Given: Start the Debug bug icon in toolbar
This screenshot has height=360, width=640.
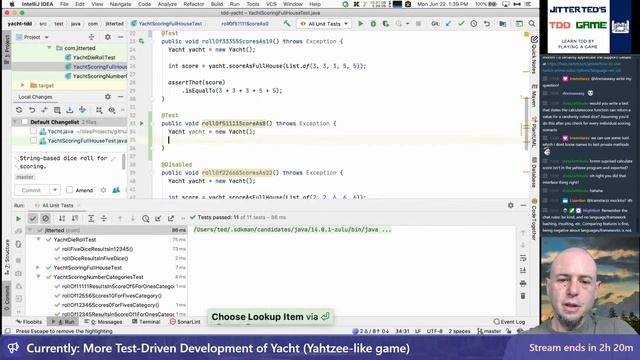Looking at the screenshot, I should [x=373, y=24].
